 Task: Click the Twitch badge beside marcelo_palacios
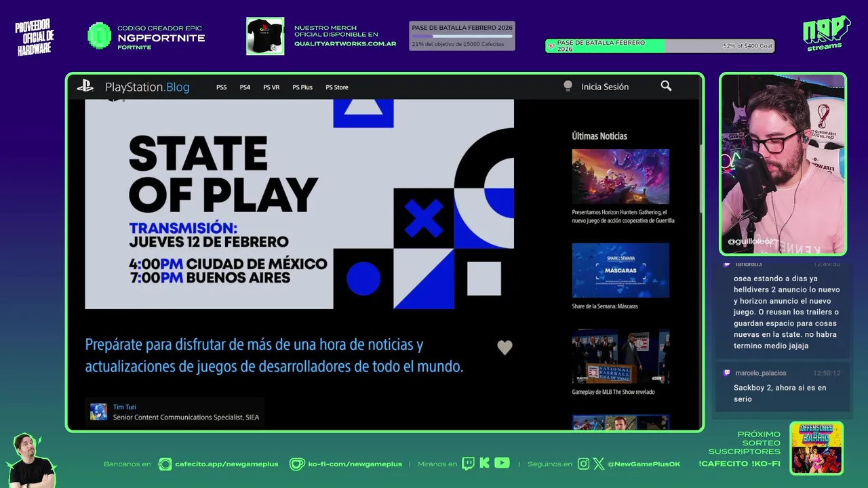(x=727, y=373)
